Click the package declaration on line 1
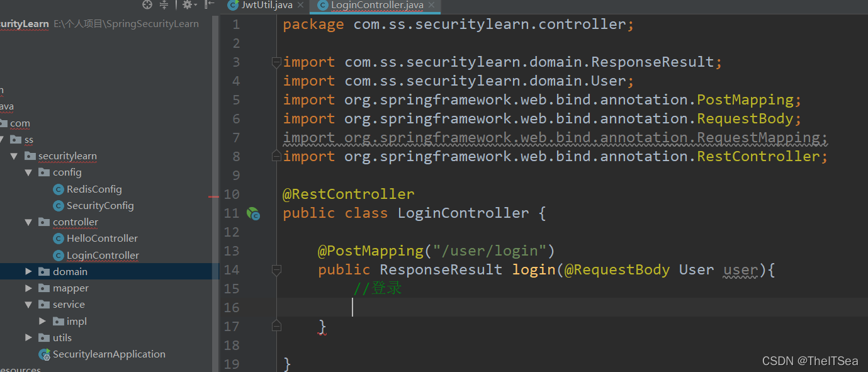 click(x=458, y=25)
